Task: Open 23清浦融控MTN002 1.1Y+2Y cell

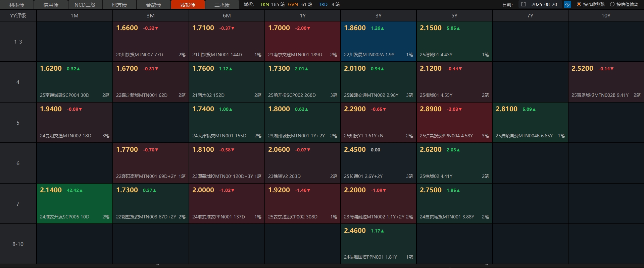Action: click(x=379, y=204)
